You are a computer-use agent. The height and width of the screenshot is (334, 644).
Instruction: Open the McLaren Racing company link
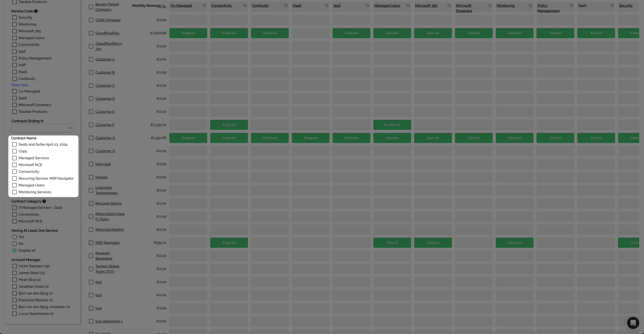tap(109, 203)
